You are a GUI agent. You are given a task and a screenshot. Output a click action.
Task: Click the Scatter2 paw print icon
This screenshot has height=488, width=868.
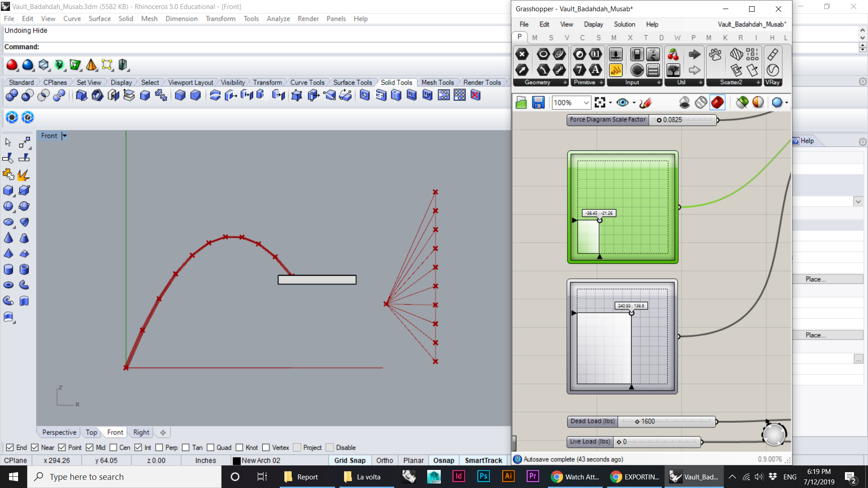(715, 55)
